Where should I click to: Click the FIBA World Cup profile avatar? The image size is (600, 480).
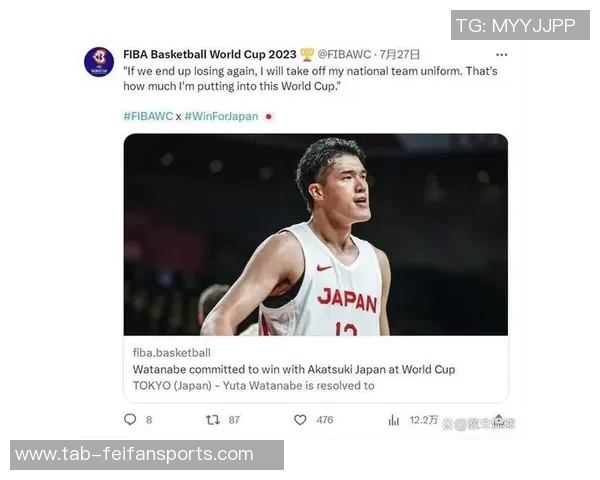point(98,62)
